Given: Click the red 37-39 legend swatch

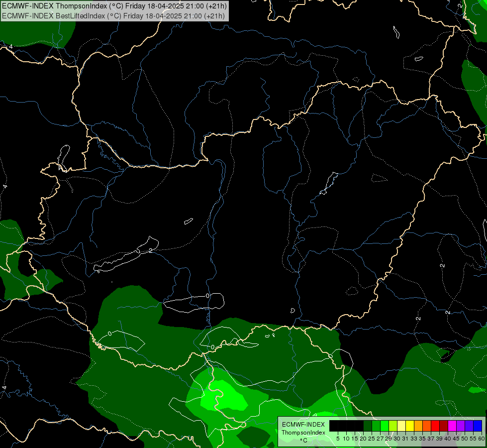Looking at the screenshot, I should 435,426.
